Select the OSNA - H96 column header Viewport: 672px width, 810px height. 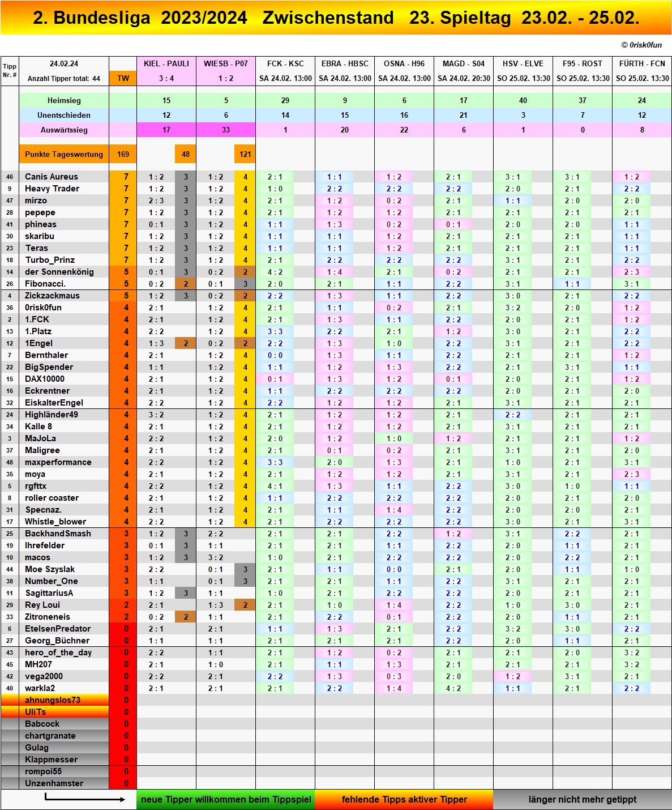(x=404, y=63)
